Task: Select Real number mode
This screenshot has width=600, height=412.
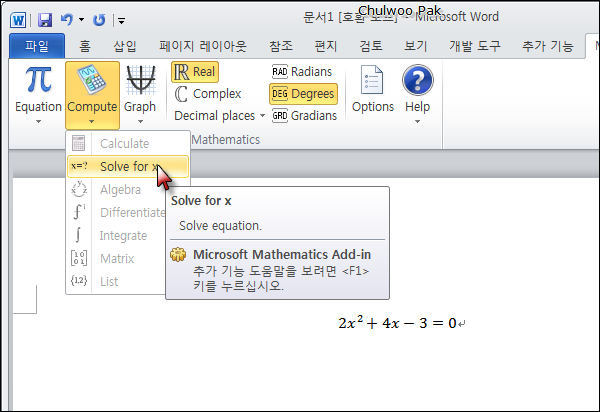Action: (x=195, y=72)
